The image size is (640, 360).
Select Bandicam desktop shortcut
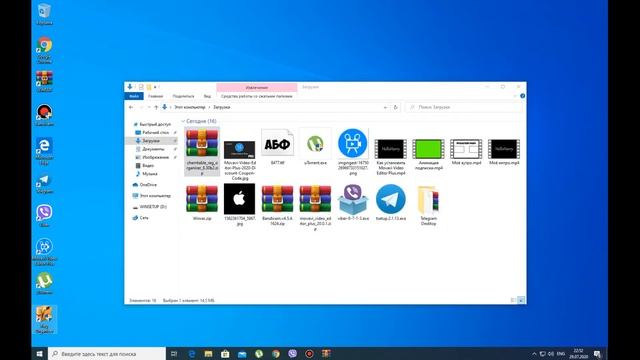click(44, 116)
